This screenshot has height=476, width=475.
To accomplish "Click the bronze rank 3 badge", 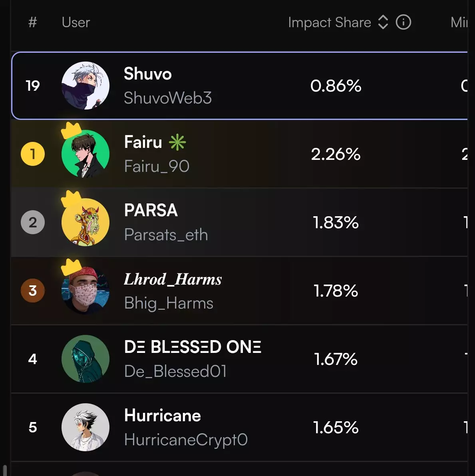I will click(x=33, y=291).
